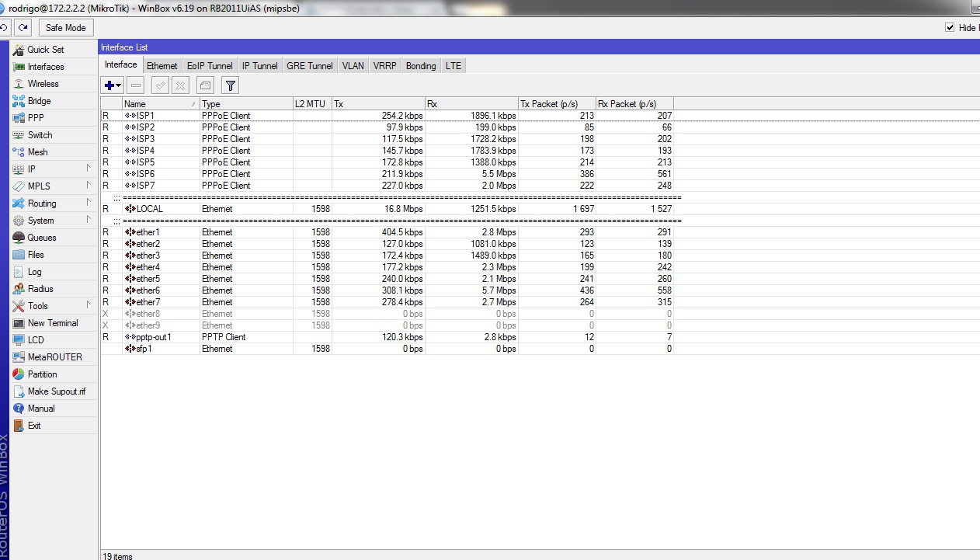The height and width of the screenshot is (560, 980).
Task: Open the Manual
Action: click(53, 409)
